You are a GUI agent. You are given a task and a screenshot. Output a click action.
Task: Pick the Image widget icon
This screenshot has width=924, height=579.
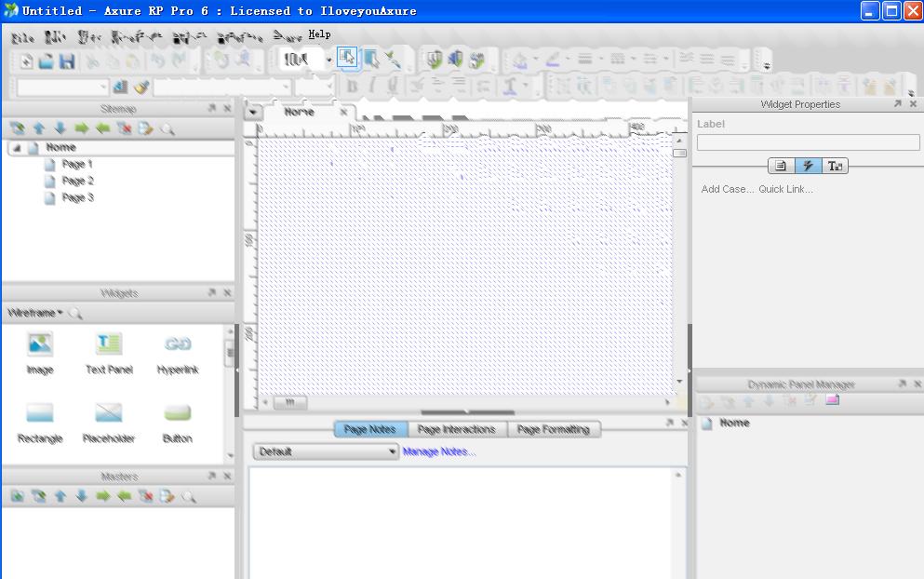[x=40, y=344]
